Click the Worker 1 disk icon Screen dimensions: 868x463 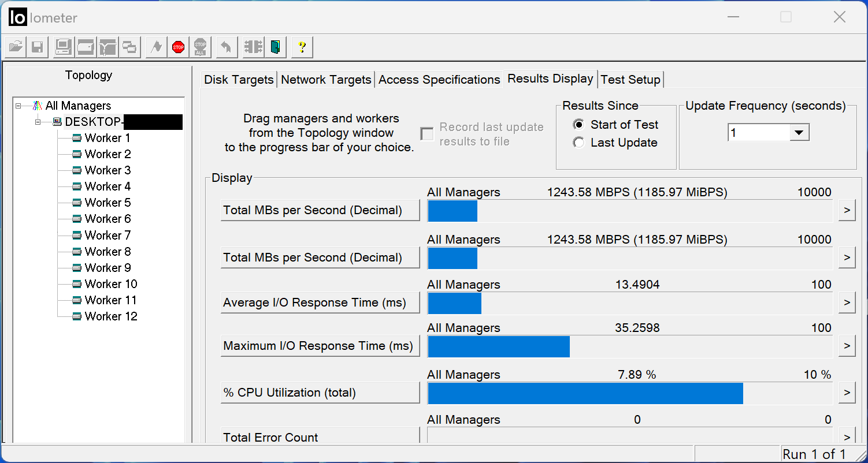(x=77, y=138)
